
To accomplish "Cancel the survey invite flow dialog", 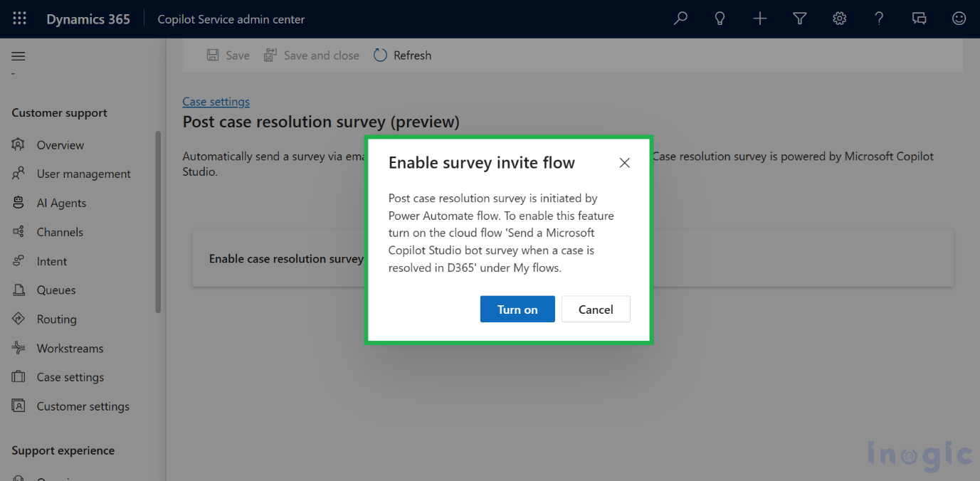I will 596,310.
